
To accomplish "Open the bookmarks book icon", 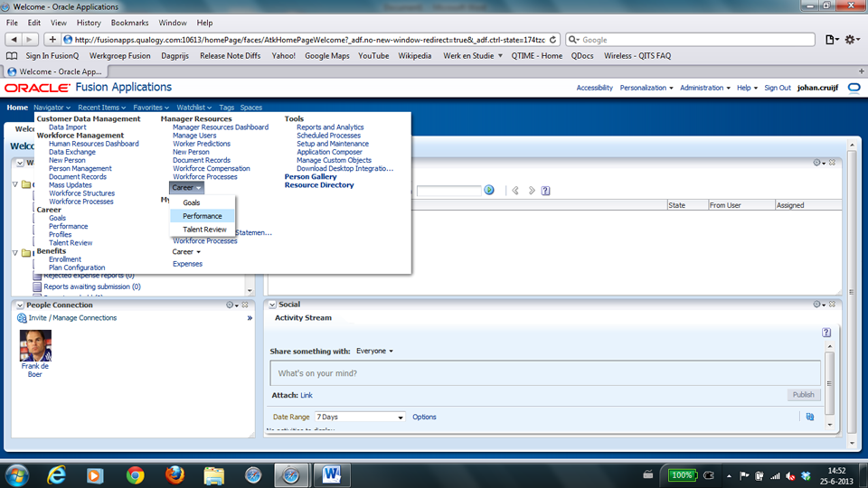I will pos(12,56).
